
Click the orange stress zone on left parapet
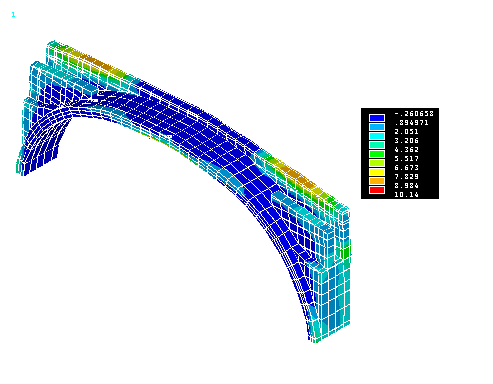pos(97,63)
